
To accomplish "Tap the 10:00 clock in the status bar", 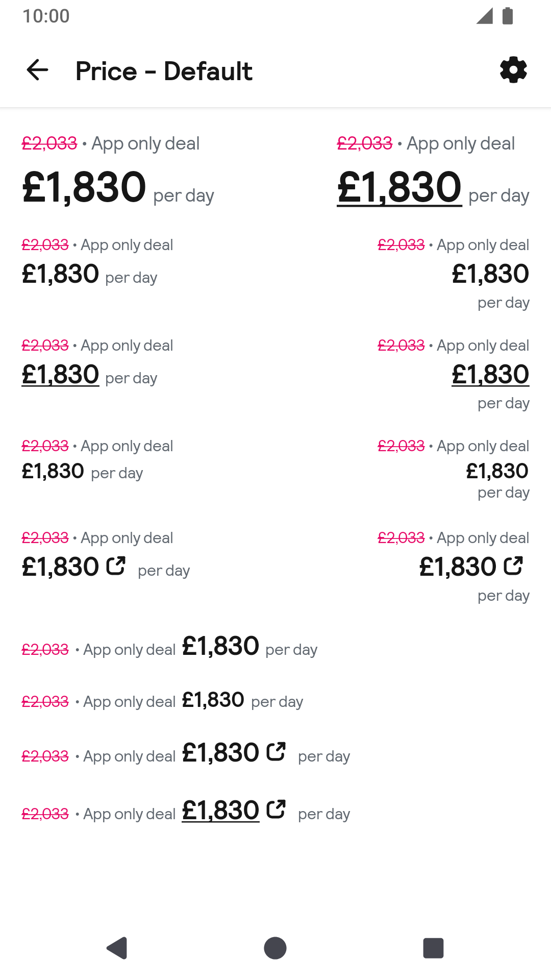I will tap(46, 16).
